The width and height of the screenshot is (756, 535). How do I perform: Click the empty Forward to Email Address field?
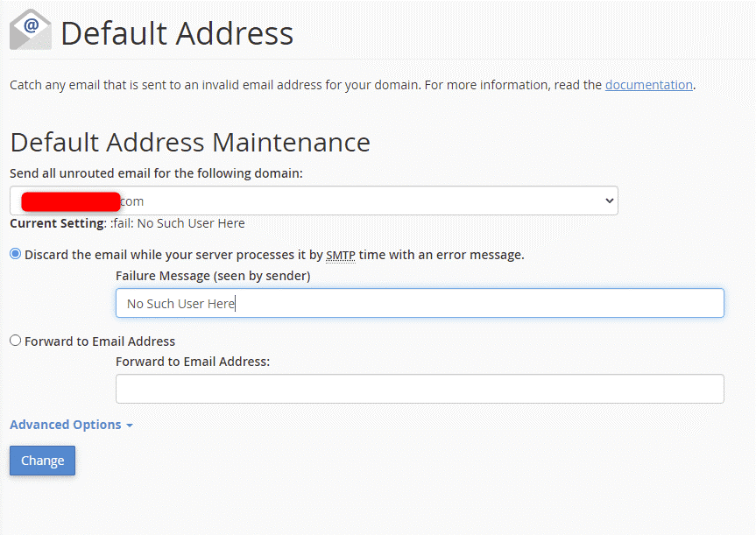pyautogui.click(x=420, y=389)
